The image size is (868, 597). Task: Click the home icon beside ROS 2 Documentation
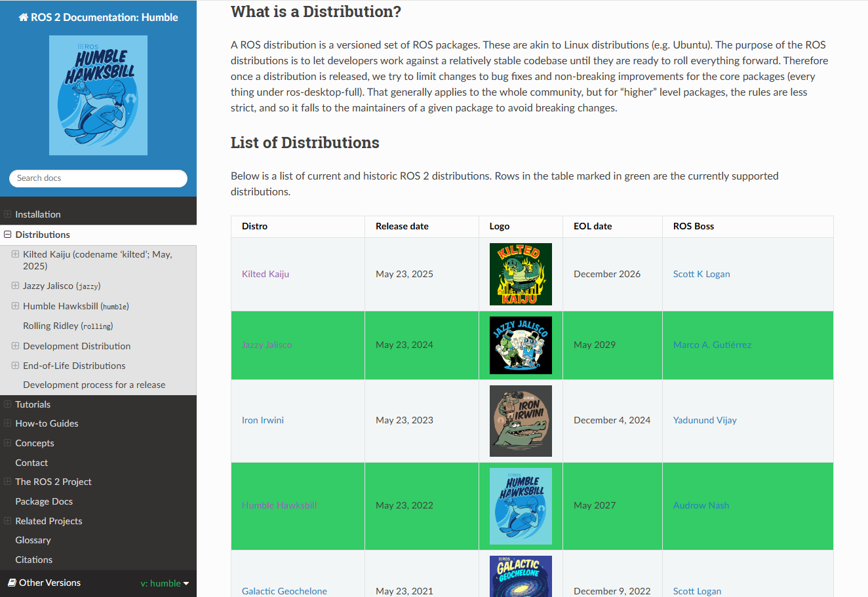(23, 18)
